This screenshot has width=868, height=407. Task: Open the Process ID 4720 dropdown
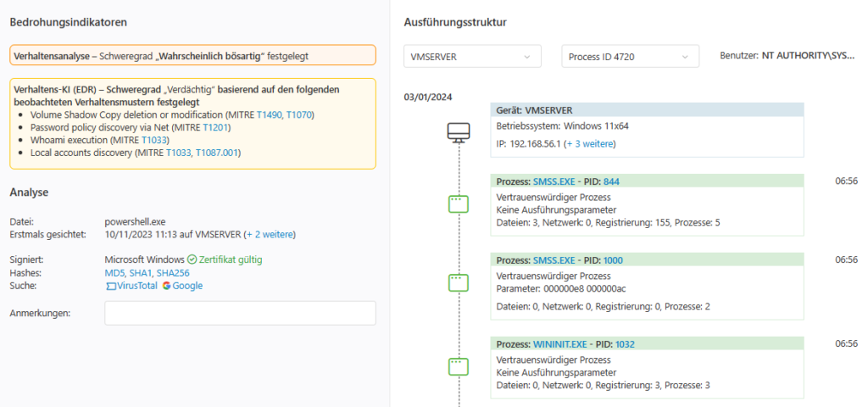630,57
